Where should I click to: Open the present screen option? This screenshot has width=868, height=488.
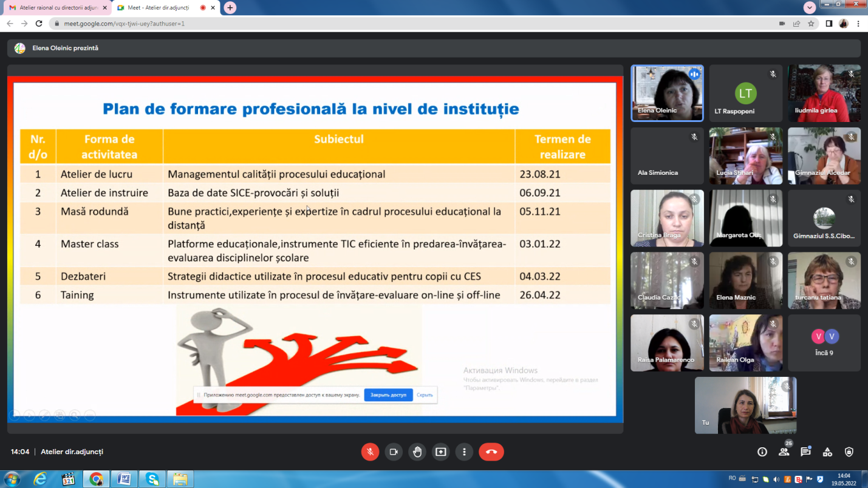tap(441, 452)
